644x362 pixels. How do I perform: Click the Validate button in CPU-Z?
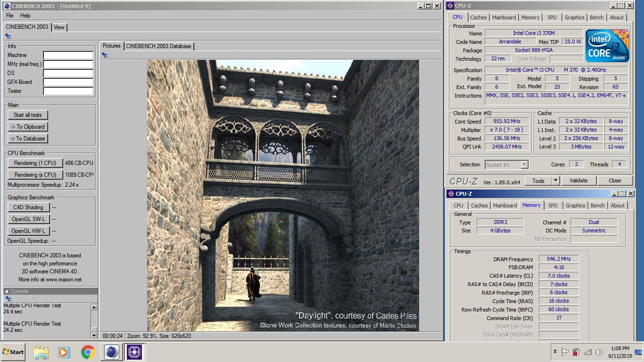click(x=578, y=181)
